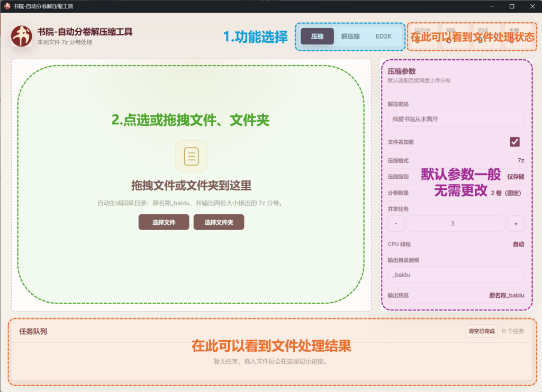Click the 选择文件夹 button
The height and width of the screenshot is (392, 542).
tap(219, 222)
